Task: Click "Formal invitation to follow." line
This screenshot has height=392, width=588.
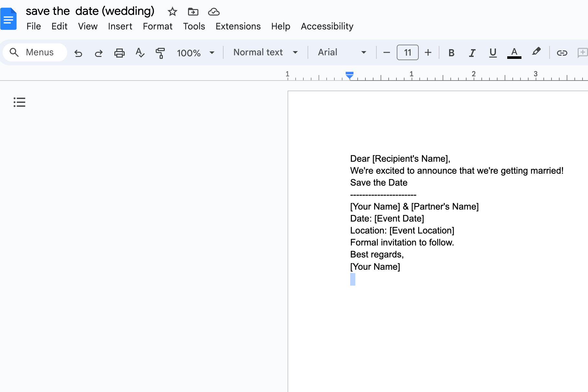Action: tap(402, 243)
